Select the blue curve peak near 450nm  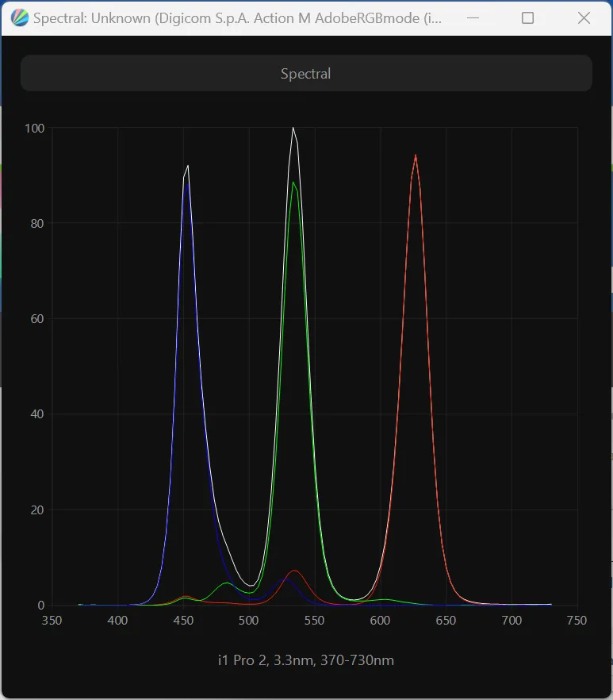pyautogui.click(x=186, y=184)
